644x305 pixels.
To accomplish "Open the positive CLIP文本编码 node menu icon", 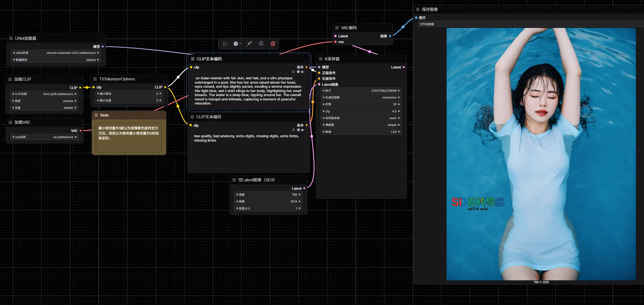I will pyautogui.click(x=193, y=59).
